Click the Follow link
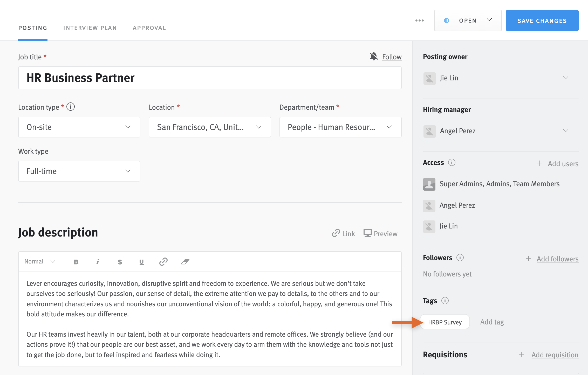The image size is (588, 375). [392, 57]
